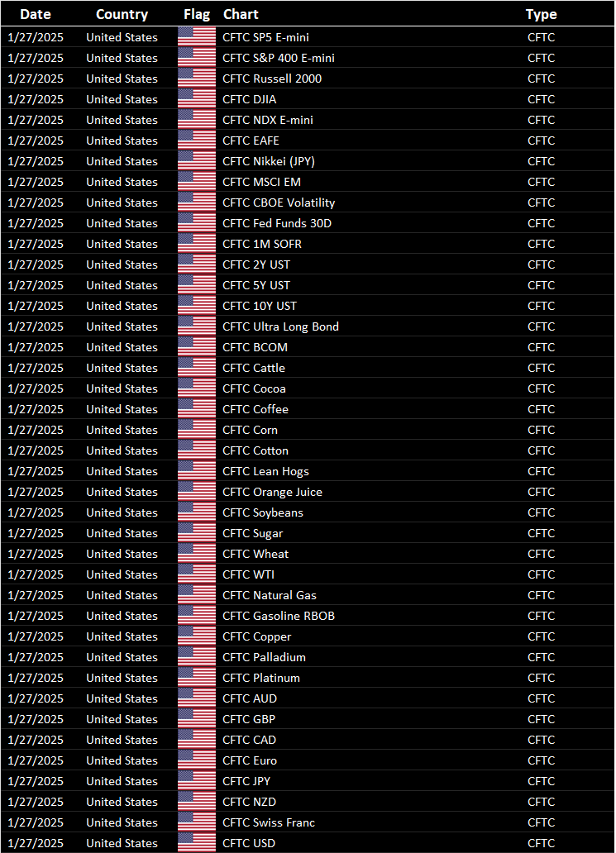Click the US flag in CFTC Lean Hogs row

pos(197,471)
